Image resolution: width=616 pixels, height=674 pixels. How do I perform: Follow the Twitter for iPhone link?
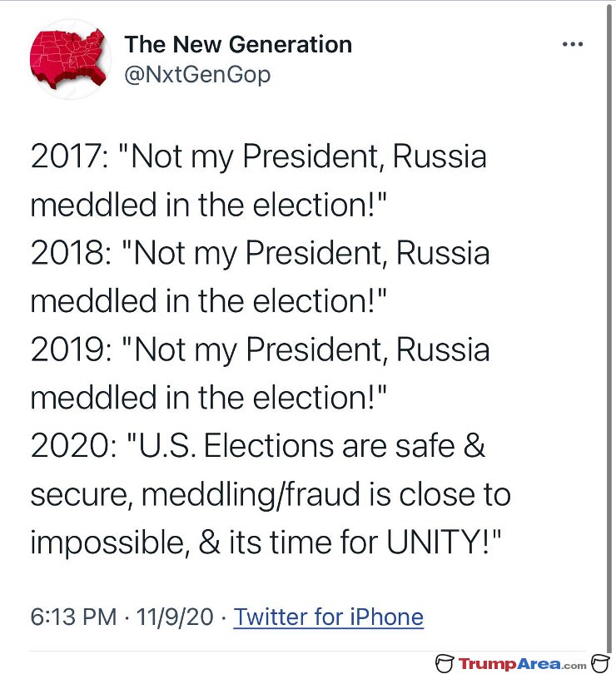(x=328, y=617)
